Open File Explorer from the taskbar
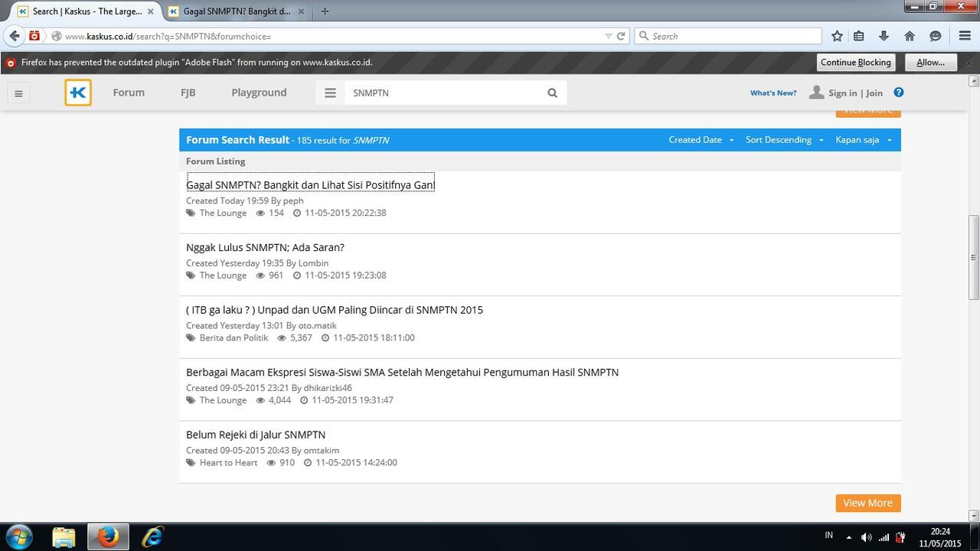This screenshot has height=551, width=980. click(64, 537)
